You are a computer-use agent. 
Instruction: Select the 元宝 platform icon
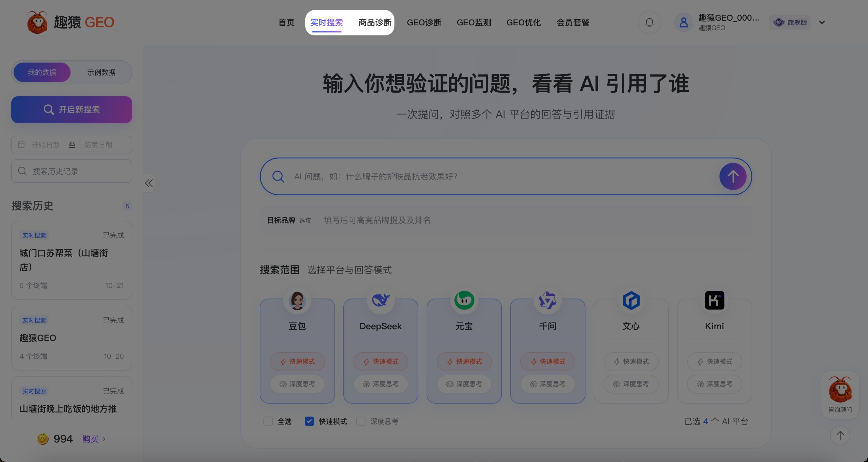[x=464, y=300]
